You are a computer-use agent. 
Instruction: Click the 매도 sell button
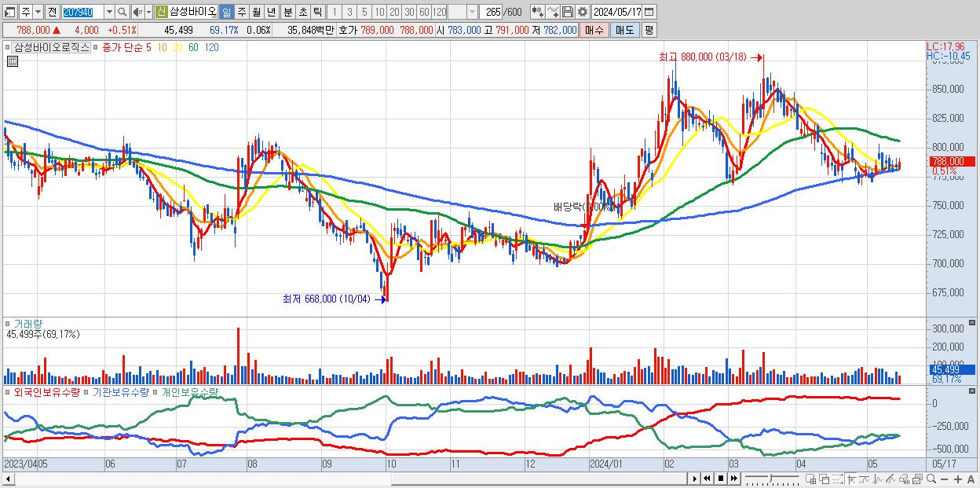(625, 30)
